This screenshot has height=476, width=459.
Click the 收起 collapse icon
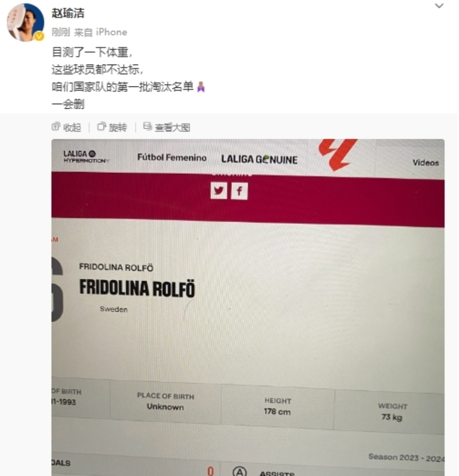pyautogui.click(x=56, y=126)
